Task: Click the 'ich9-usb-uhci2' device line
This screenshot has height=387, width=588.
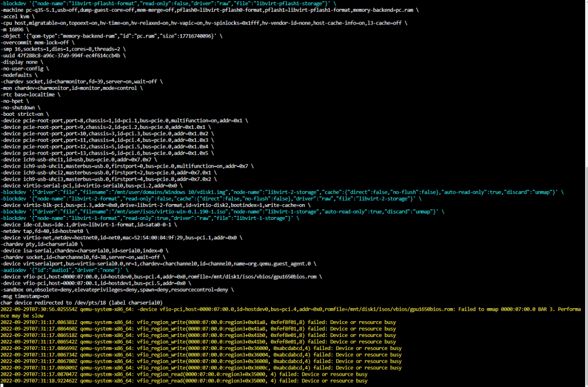Action: coord(109,172)
